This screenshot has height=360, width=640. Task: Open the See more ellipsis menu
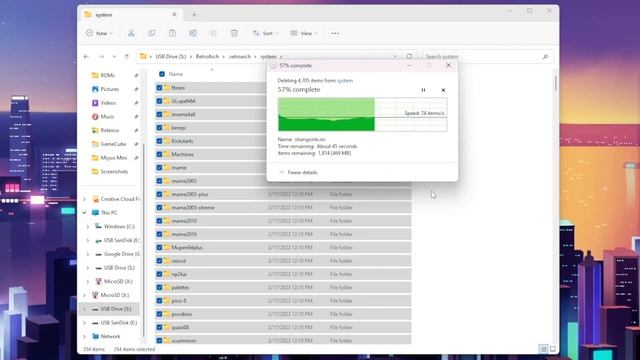pyautogui.click(x=335, y=33)
